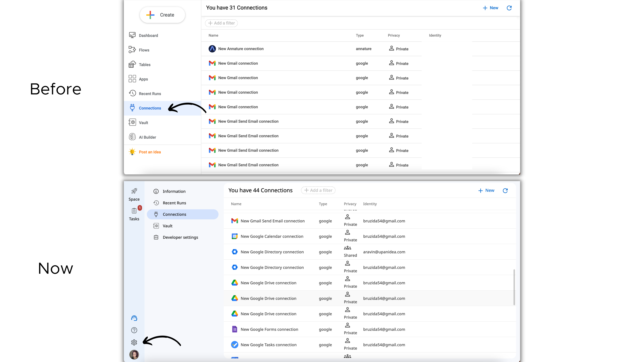Open the help question mark icon

click(134, 330)
